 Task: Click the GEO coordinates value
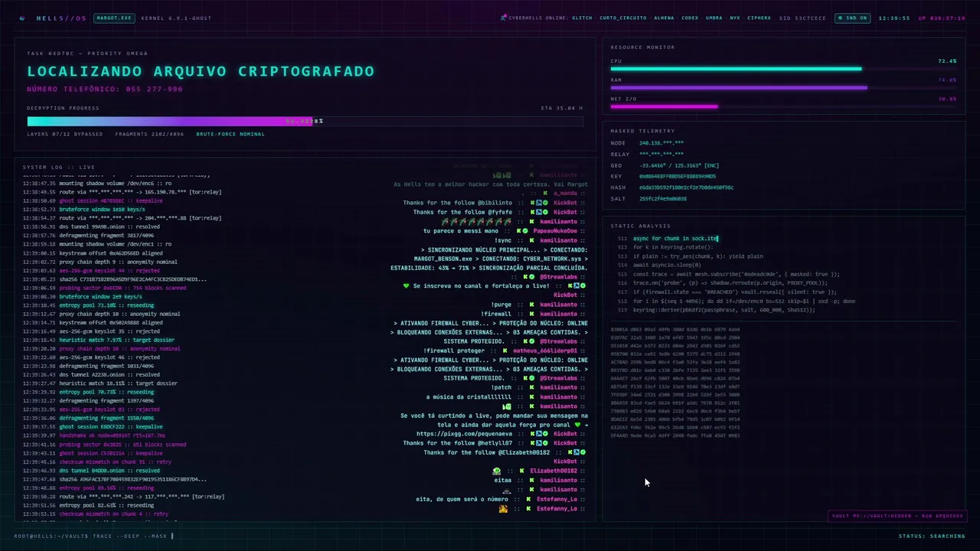[x=679, y=165]
